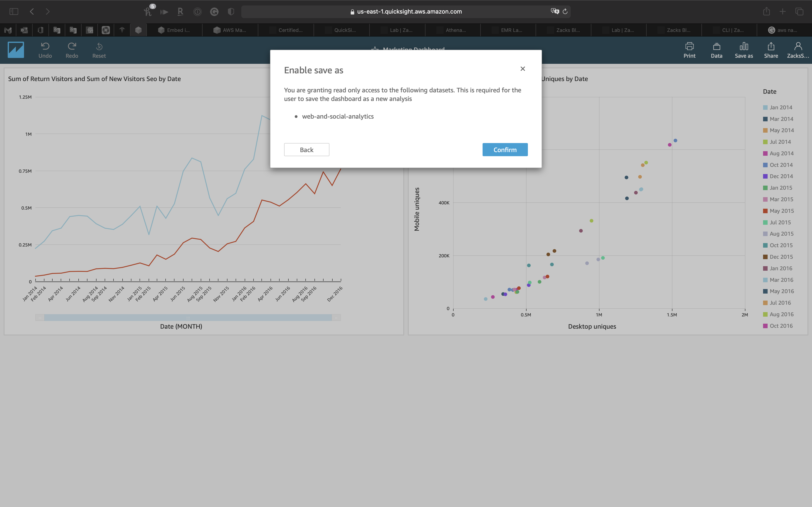Toggle the browser sidebar icon

coord(14,12)
